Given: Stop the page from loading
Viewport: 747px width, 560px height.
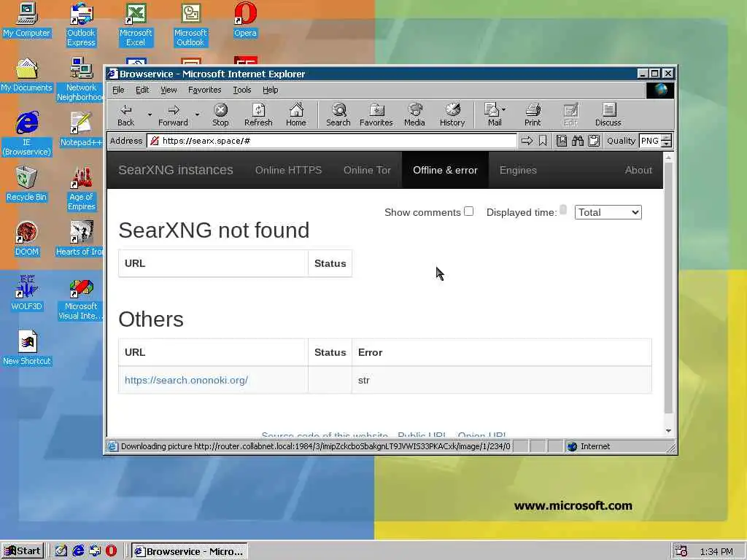Looking at the screenshot, I should (x=220, y=115).
